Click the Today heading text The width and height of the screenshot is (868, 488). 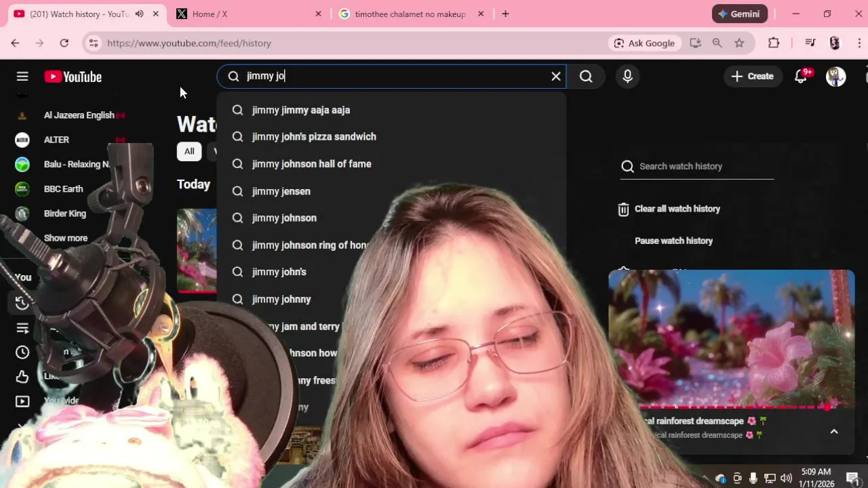(193, 184)
